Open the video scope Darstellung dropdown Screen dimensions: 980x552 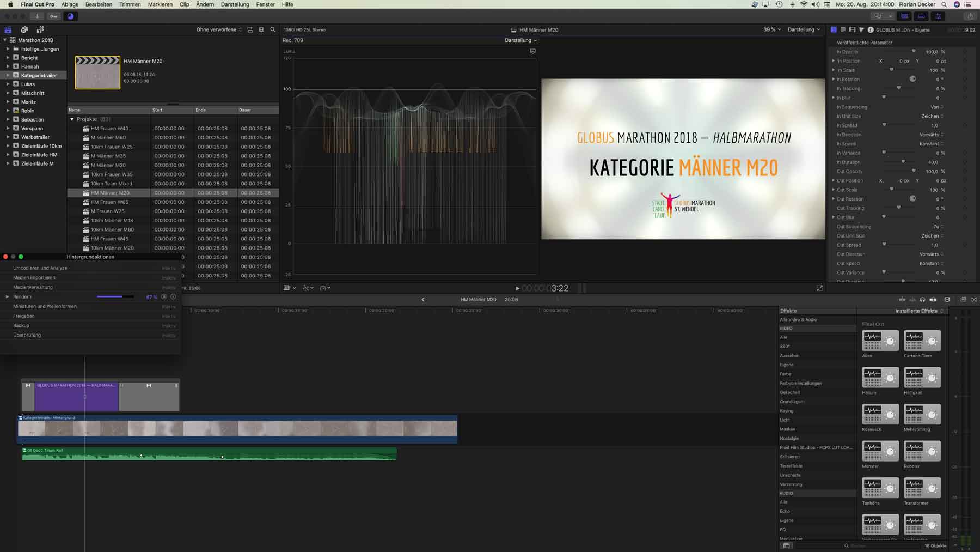click(x=520, y=40)
